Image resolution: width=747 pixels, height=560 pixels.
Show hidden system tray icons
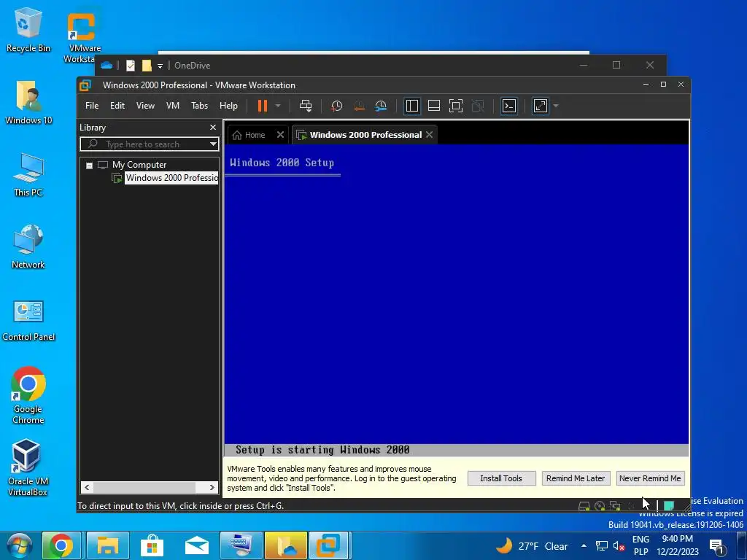click(x=584, y=545)
